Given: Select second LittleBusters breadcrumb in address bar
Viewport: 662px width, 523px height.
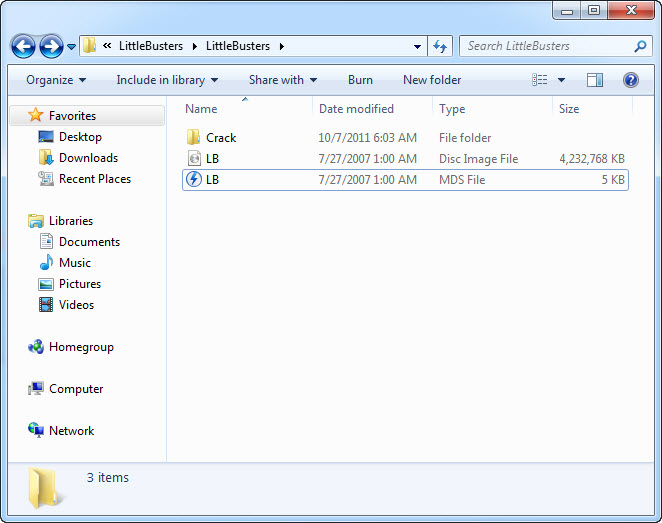Looking at the screenshot, I should (238, 46).
